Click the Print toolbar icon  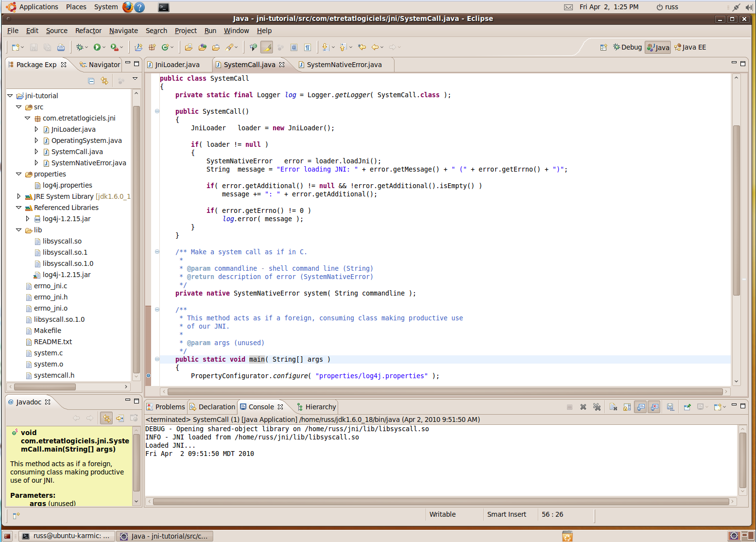[x=61, y=47]
